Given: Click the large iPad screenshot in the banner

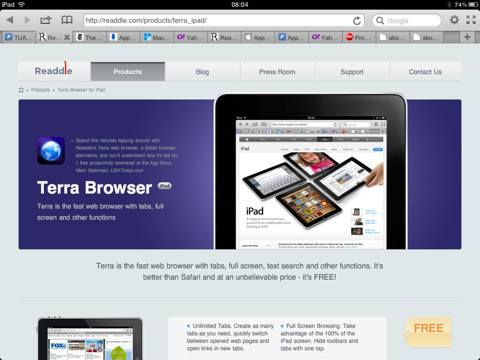Looking at the screenshot, I should [x=311, y=172].
